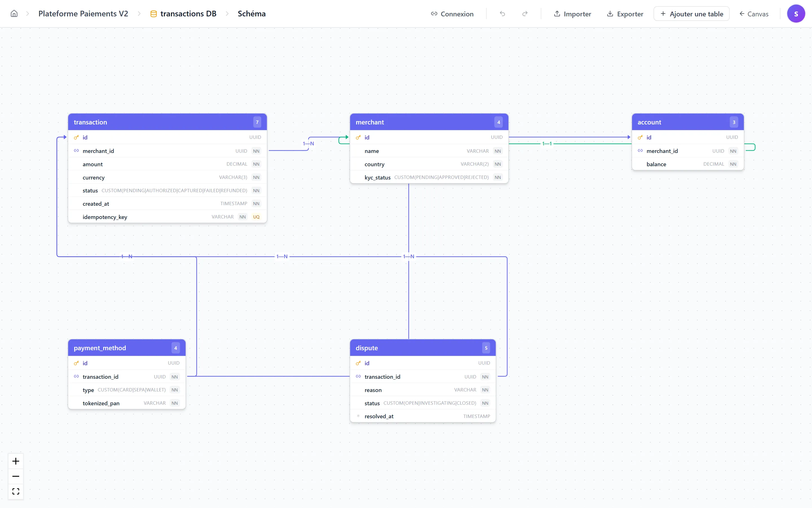
Task: Click 1—N label below merchant table
Action: pyautogui.click(x=409, y=256)
